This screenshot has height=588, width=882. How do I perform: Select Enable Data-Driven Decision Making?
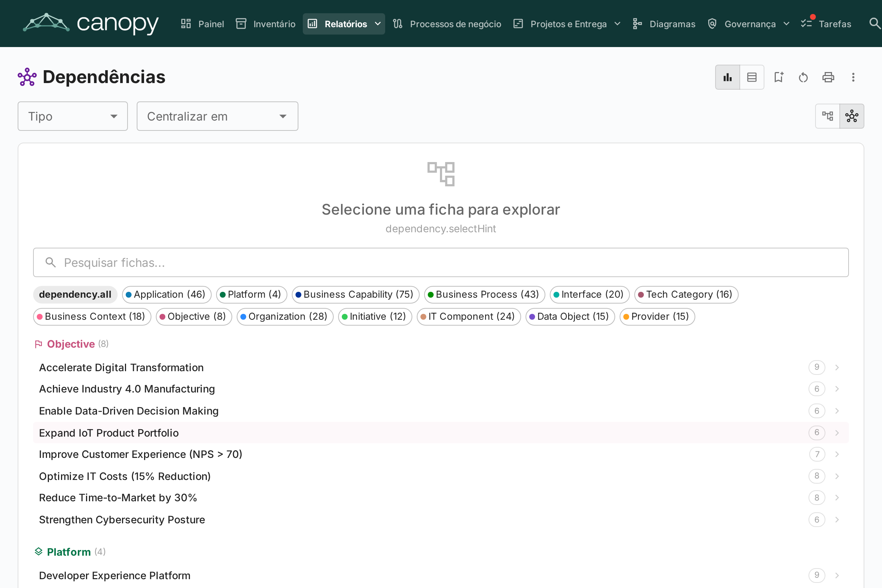(441, 411)
